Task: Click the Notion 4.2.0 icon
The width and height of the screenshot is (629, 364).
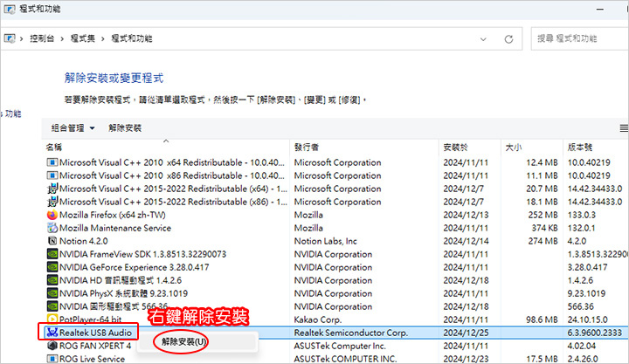Action: pyautogui.click(x=52, y=241)
